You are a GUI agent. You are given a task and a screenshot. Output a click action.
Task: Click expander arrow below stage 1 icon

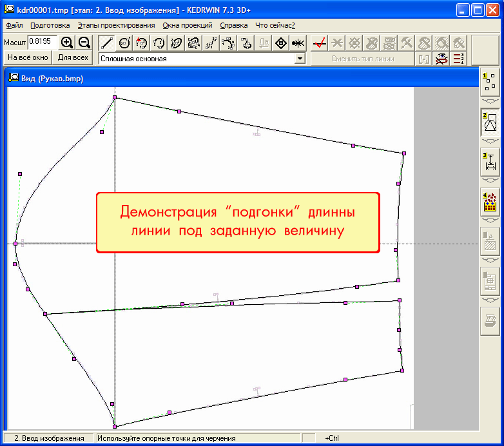point(490,101)
